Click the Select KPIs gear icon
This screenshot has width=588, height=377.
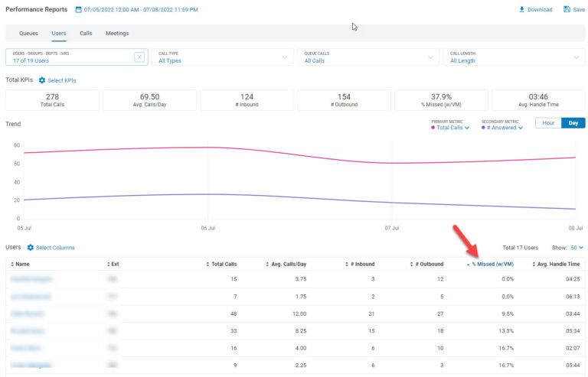pos(43,80)
